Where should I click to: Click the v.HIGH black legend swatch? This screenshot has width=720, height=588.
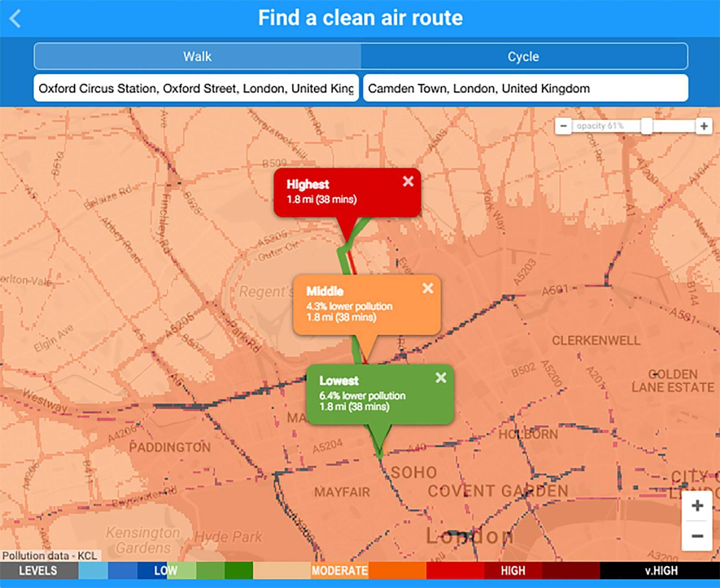click(x=660, y=571)
